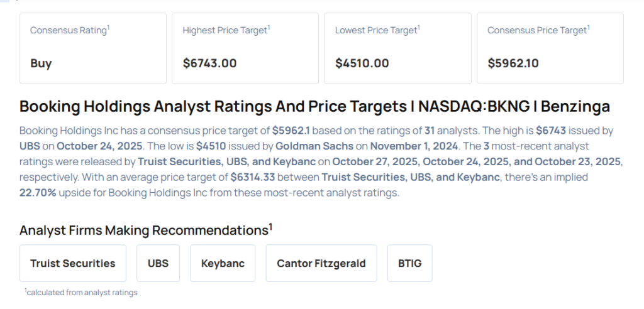Select the Lowest Price Target card

(397, 48)
